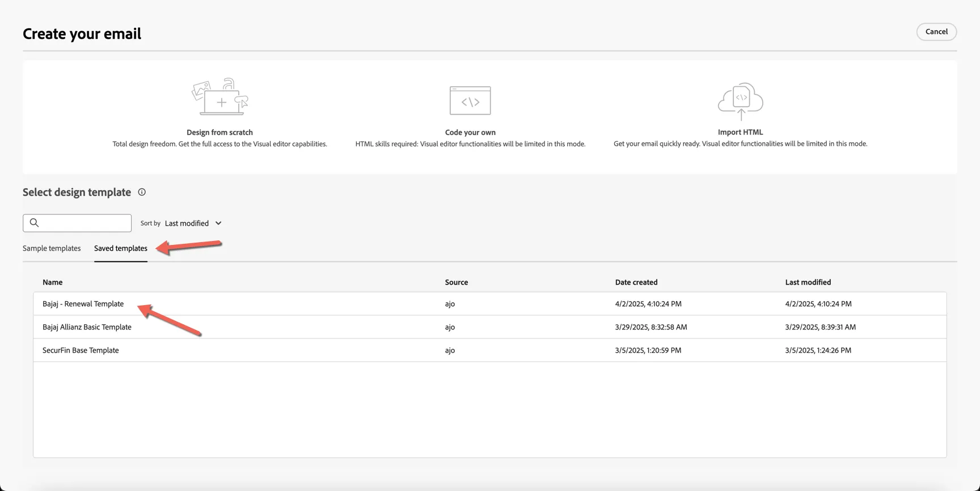Expand the Sort by chevron arrow

coord(218,223)
